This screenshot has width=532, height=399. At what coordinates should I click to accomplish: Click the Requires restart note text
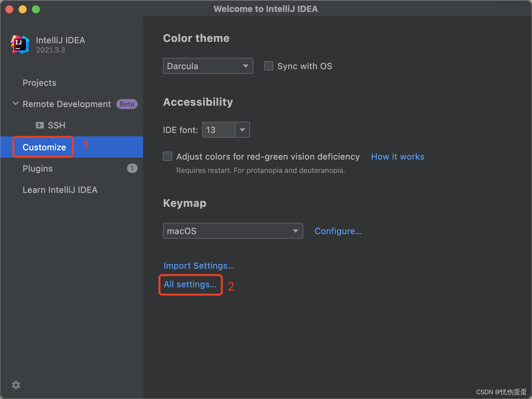[261, 171]
